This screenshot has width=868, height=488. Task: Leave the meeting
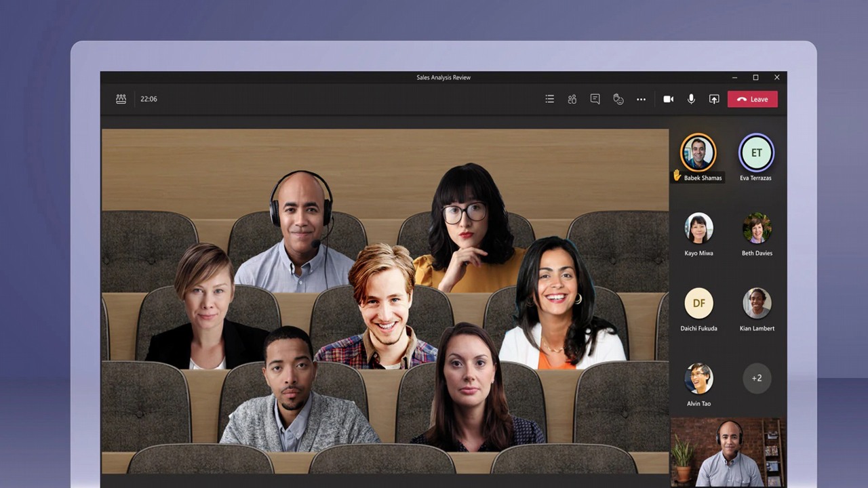[752, 99]
